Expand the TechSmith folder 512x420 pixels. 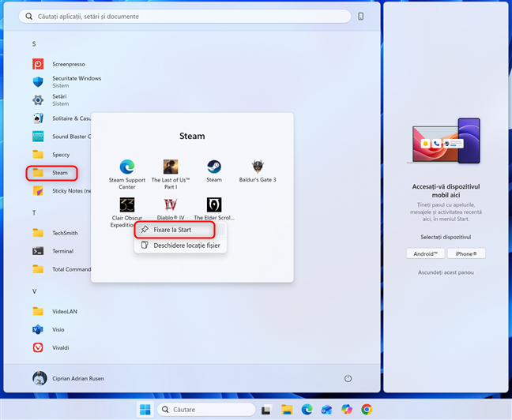point(65,233)
